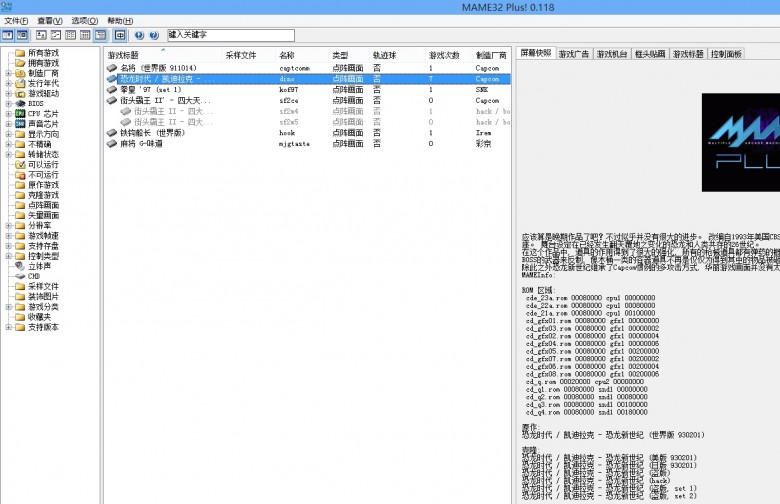The height and width of the screenshot is (504, 780).
Task: Select 街头霸王 II' row named sf2ce
Action: click(308, 101)
